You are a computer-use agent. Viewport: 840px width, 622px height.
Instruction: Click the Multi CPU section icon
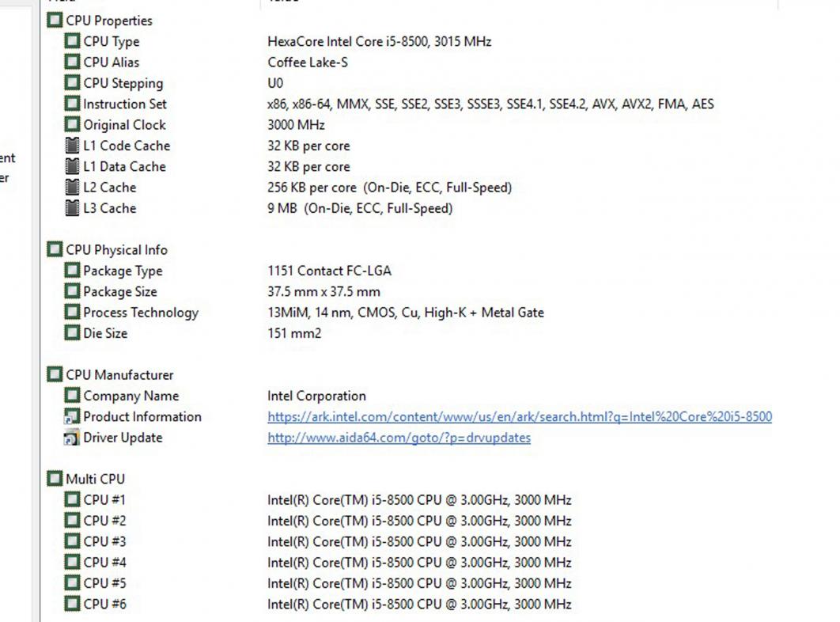55,478
